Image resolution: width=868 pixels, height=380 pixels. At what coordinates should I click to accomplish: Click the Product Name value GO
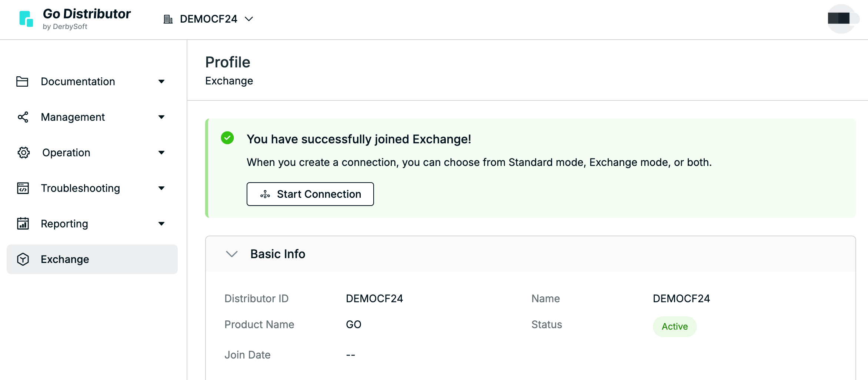pos(354,324)
